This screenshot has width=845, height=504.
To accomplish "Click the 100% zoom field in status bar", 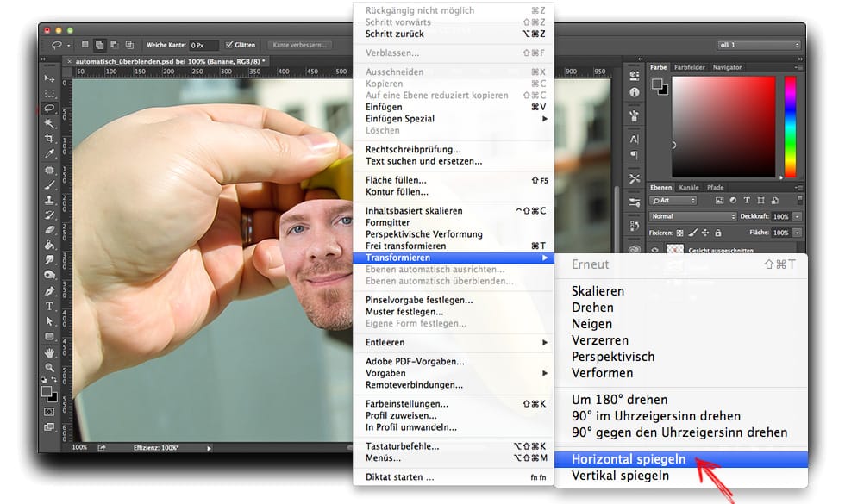I will tap(79, 447).
